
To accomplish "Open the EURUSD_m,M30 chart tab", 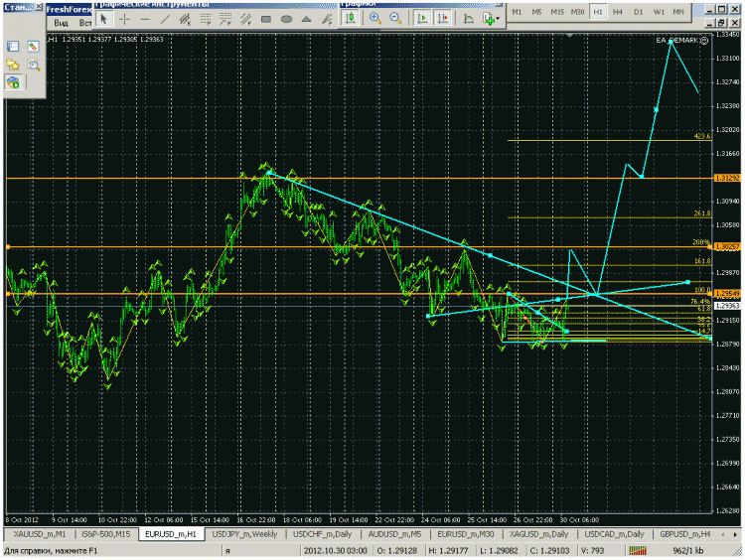I will [x=466, y=534].
